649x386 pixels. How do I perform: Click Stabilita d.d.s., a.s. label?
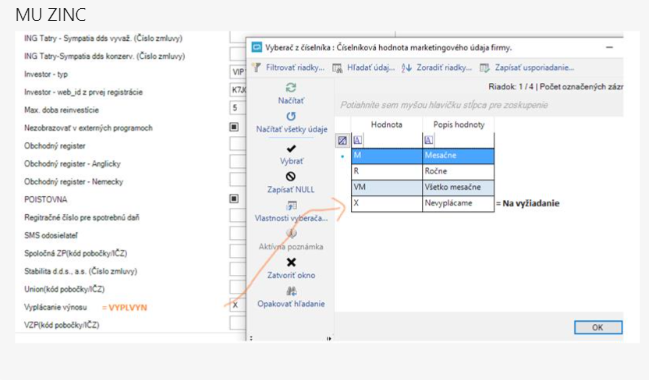[80, 271]
